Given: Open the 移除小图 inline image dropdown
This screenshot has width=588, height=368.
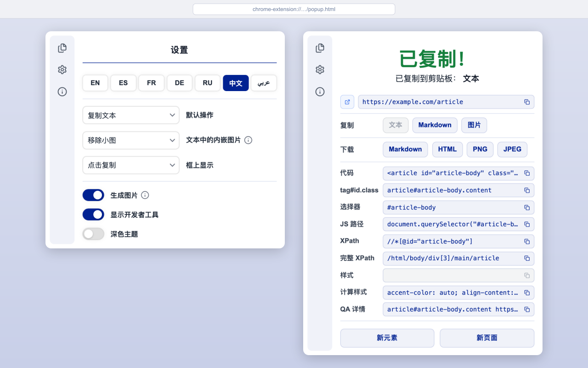Looking at the screenshot, I should 131,140.
